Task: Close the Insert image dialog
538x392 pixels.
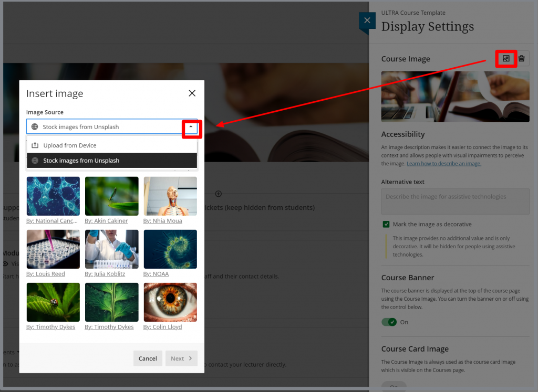Action: point(192,93)
